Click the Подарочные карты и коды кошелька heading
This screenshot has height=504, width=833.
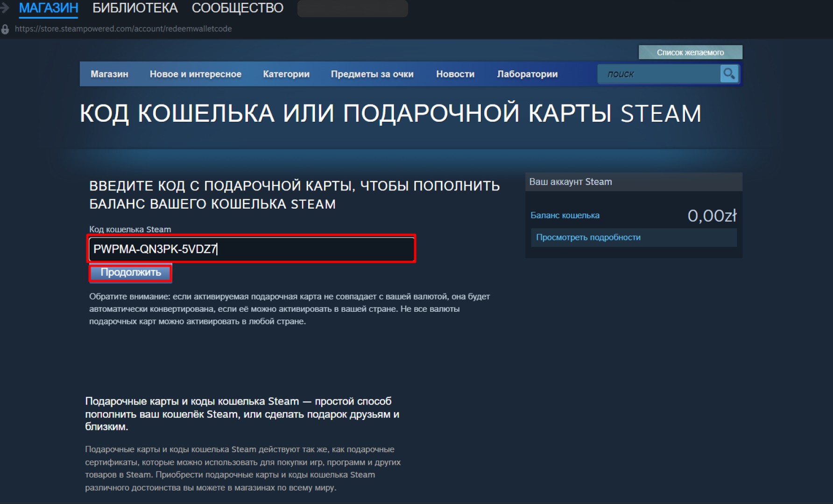pos(242,414)
